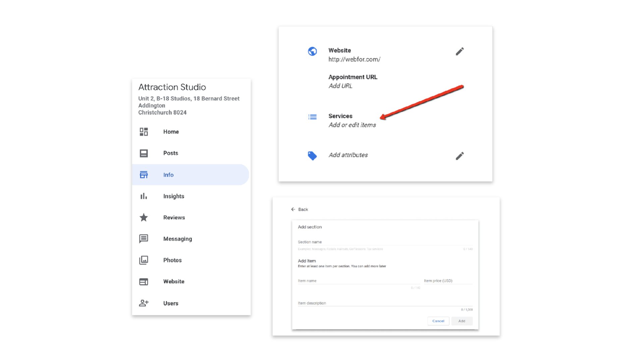Click Add URL under Appointment URL
The height and width of the screenshot is (362, 644).
(340, 86)
